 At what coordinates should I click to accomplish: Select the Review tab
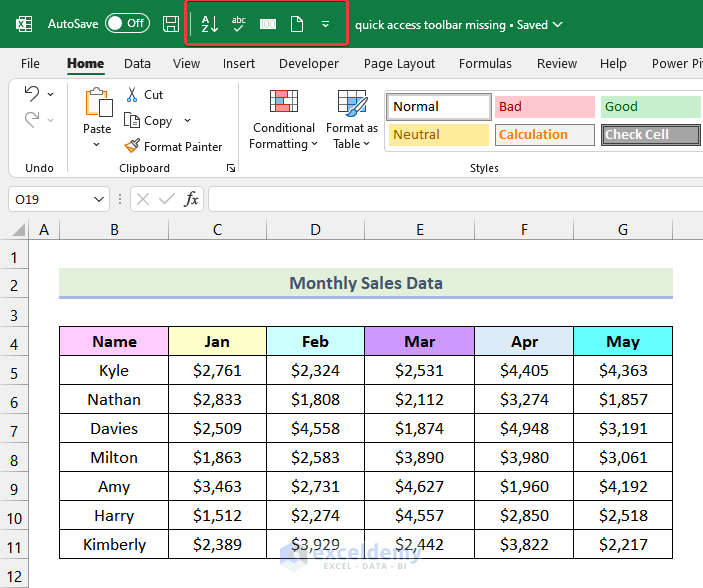click(x=557, y=63)
